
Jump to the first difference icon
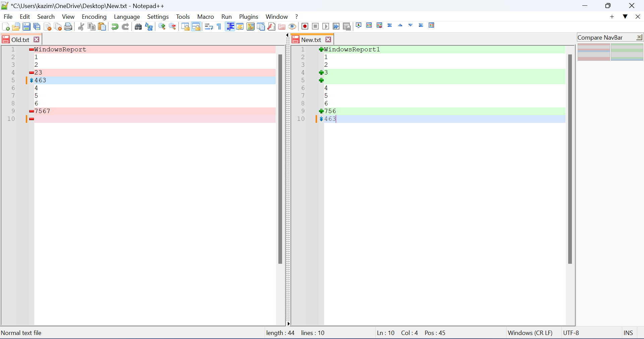(x=390, y=25)
